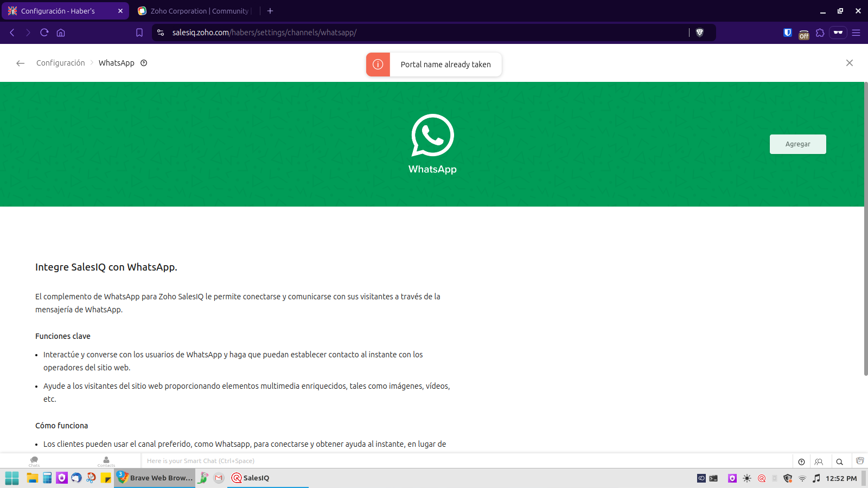
Task: Navigate forward in the browser
Action: tap(28, 33)
